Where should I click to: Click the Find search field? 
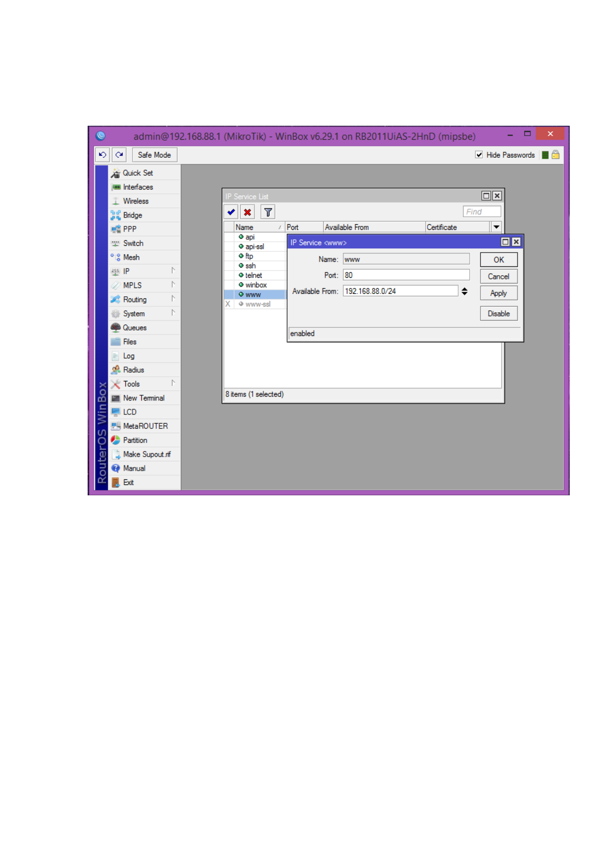coord(482,211)
